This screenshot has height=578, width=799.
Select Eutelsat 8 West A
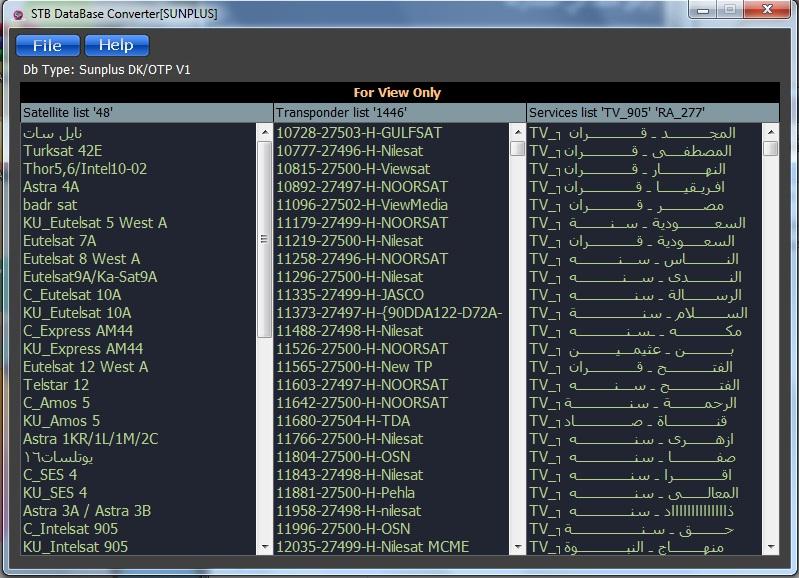click(138, 259)
